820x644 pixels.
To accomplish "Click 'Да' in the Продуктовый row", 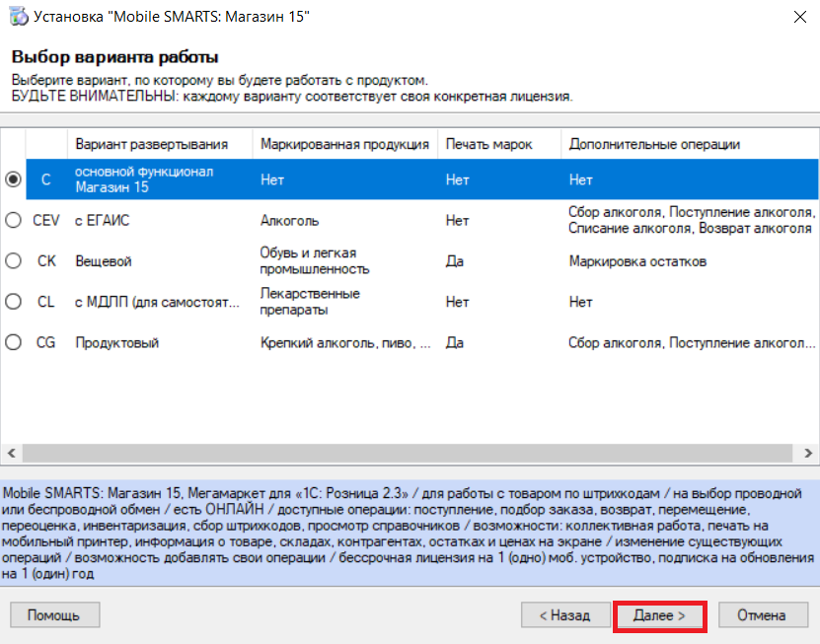I will pyautogui.click(x=455, y=343).
